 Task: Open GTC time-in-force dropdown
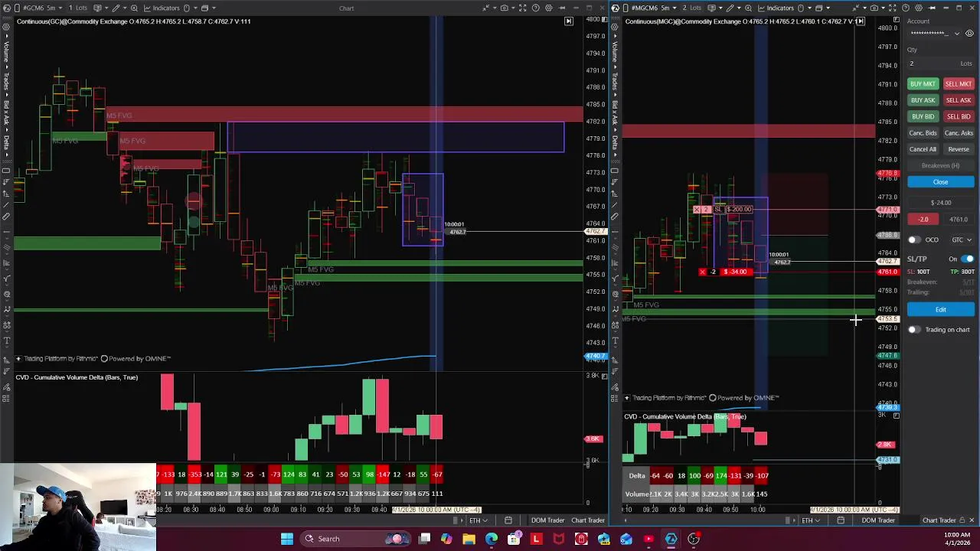[x=962, y=240]
